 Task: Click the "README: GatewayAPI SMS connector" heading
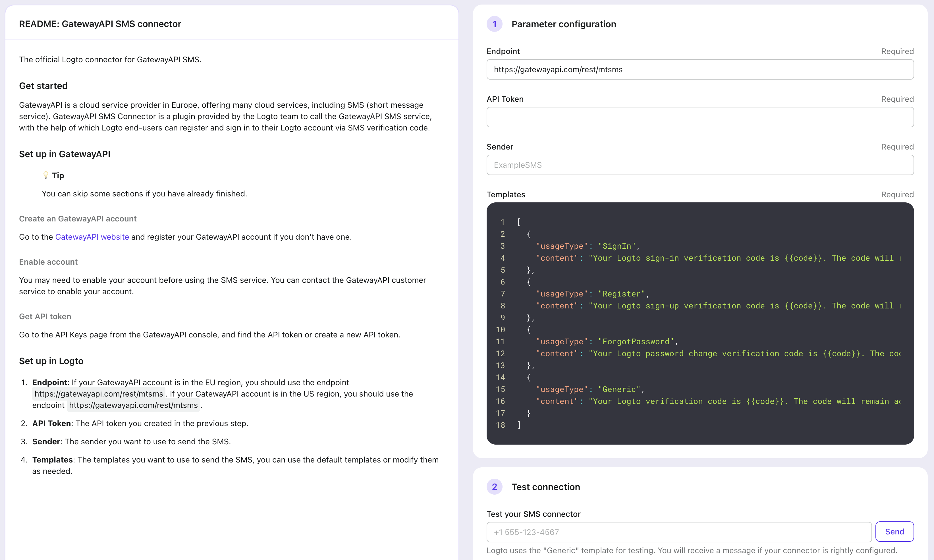pos(100,24)
